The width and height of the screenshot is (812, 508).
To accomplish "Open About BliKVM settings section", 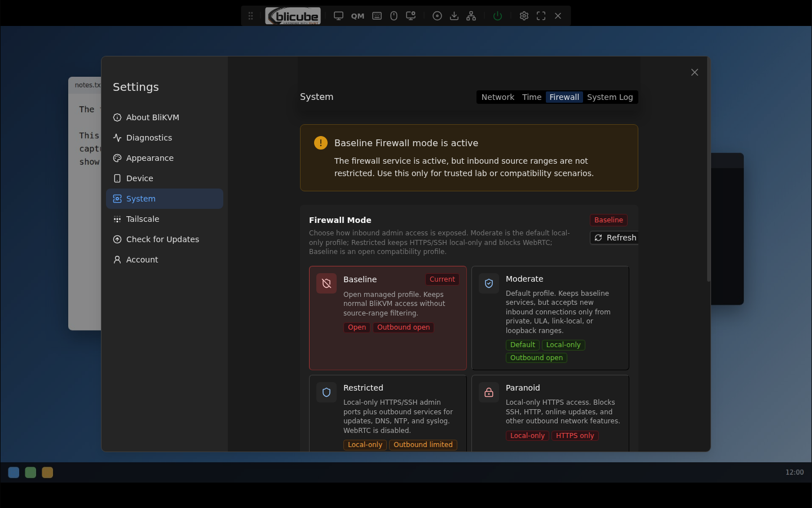I will (x=165, y=117).
